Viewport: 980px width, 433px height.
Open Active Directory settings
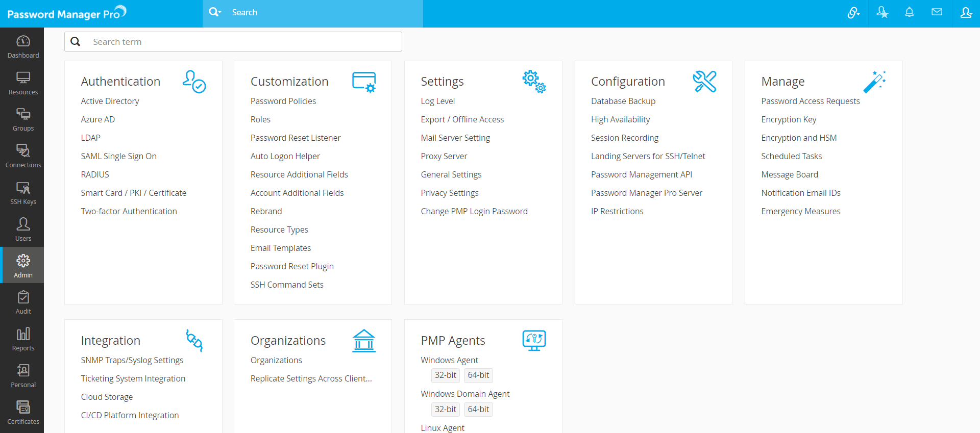pos(110,101)
